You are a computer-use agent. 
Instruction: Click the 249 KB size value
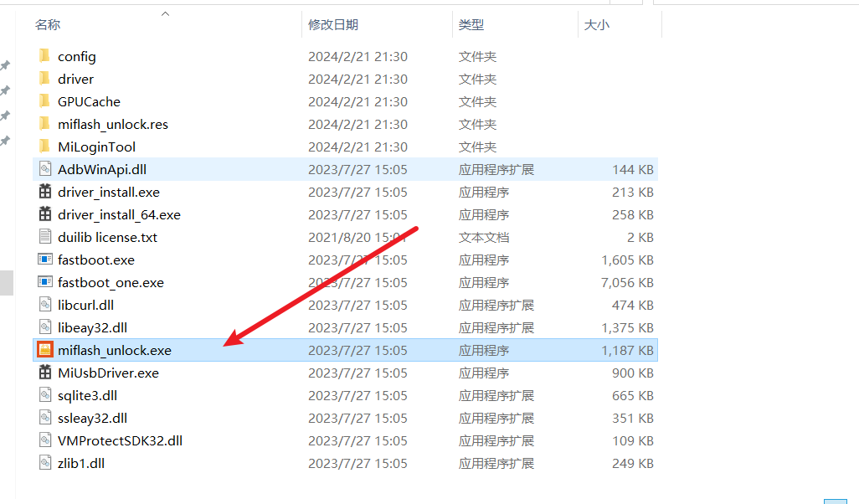(633, 464)
